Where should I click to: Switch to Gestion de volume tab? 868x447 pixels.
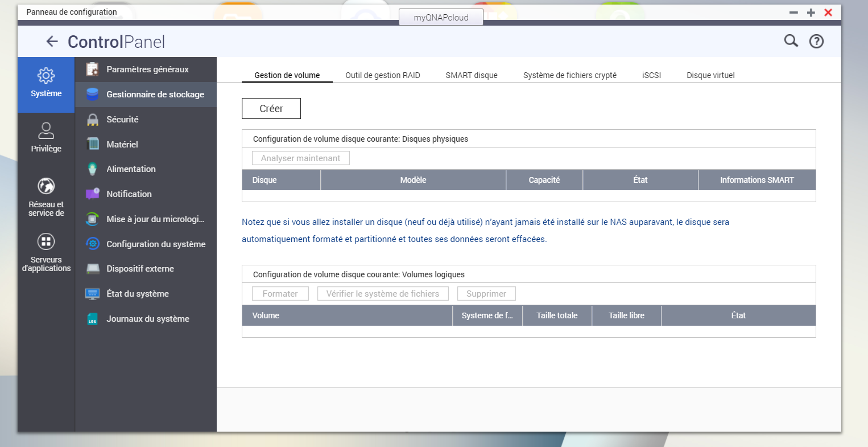pyautogui.click(x=287, y=75)
